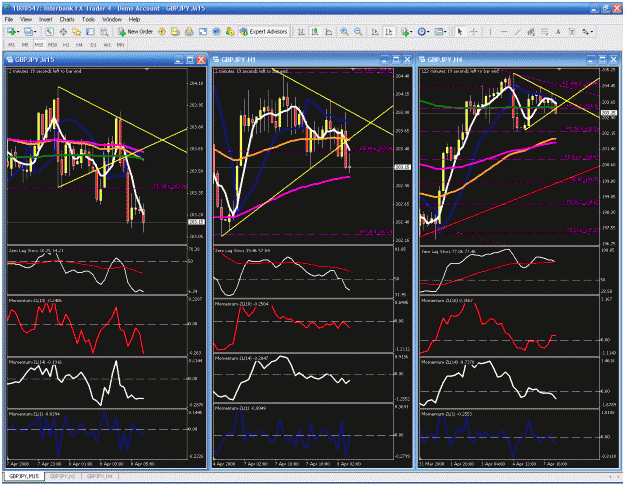Expand the New Chart dropdown arrow
Viewport: 625px width, 484px height.
[x=18, y=32]
